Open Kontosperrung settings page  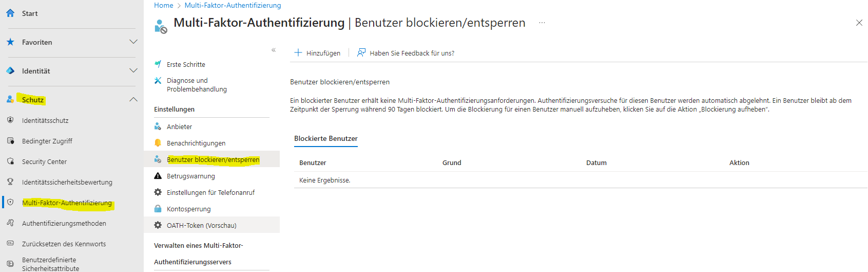click(x=189, y=209)
